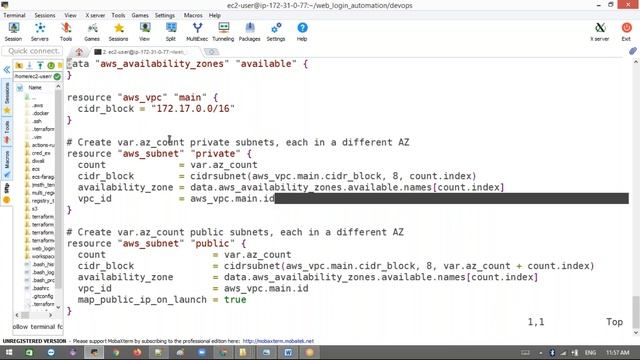The height and width of the screenshot is (360, 640).
Task: Open the Terminal menu
Action: [14, 15]
